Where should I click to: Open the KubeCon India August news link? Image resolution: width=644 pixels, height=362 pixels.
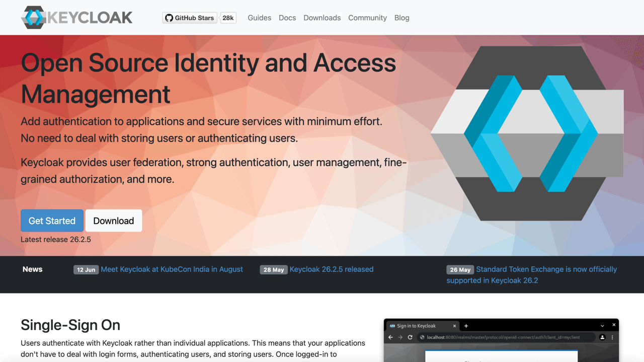pyautogui.click(x=172, y=269)
